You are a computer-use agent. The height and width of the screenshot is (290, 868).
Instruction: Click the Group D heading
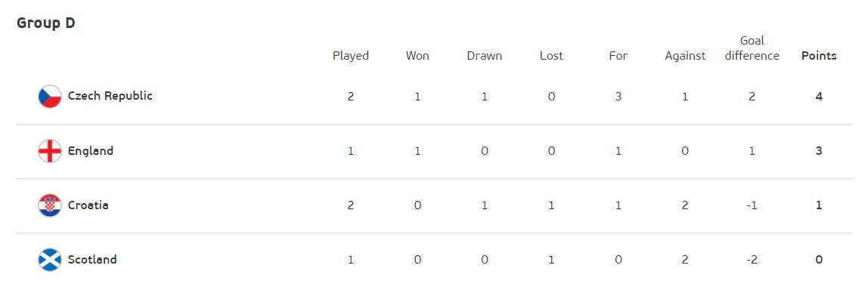tap(46, 23)
